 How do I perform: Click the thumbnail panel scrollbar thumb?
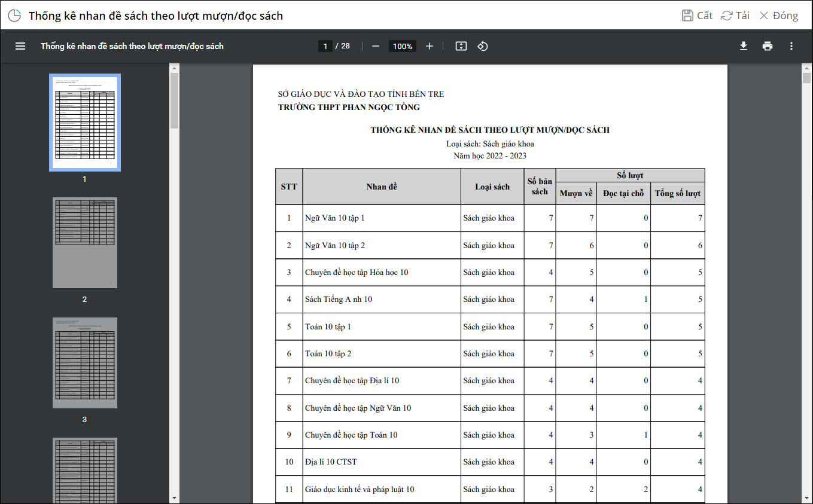point(174,100)
